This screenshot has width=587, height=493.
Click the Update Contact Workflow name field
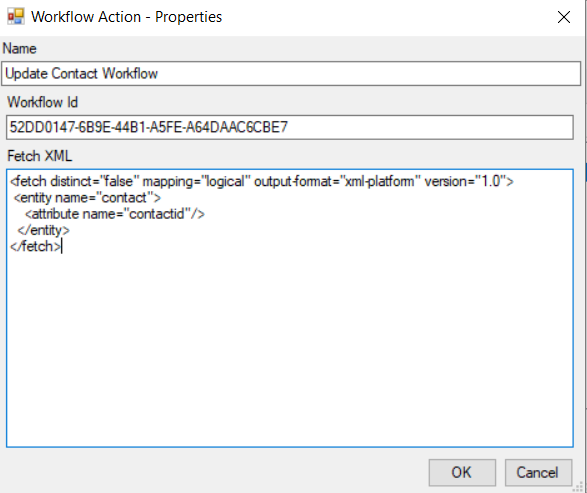point(291,74)
